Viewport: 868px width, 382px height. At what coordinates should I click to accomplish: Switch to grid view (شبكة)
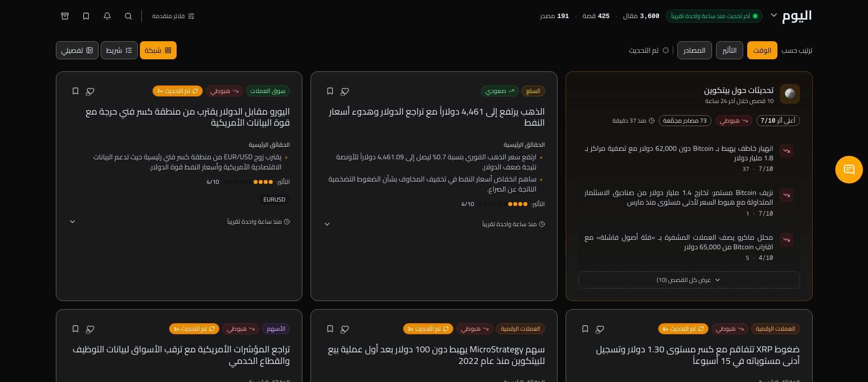coord(158,50)
